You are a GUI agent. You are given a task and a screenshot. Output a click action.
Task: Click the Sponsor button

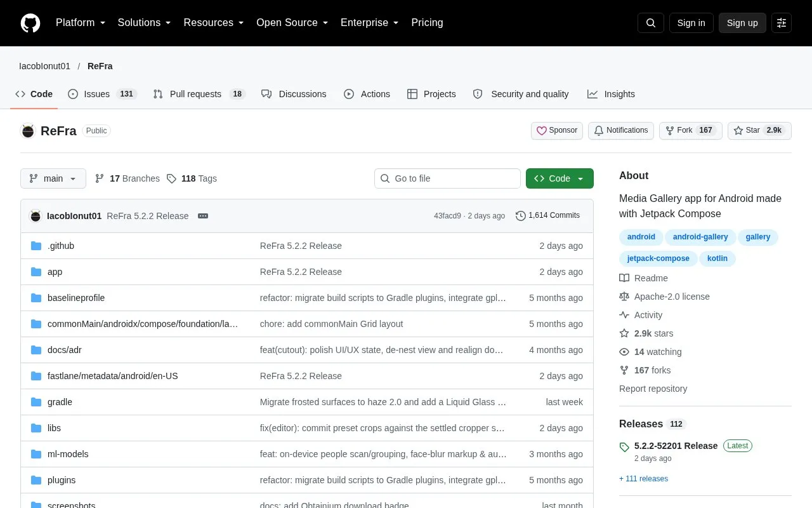pos(557,131)
